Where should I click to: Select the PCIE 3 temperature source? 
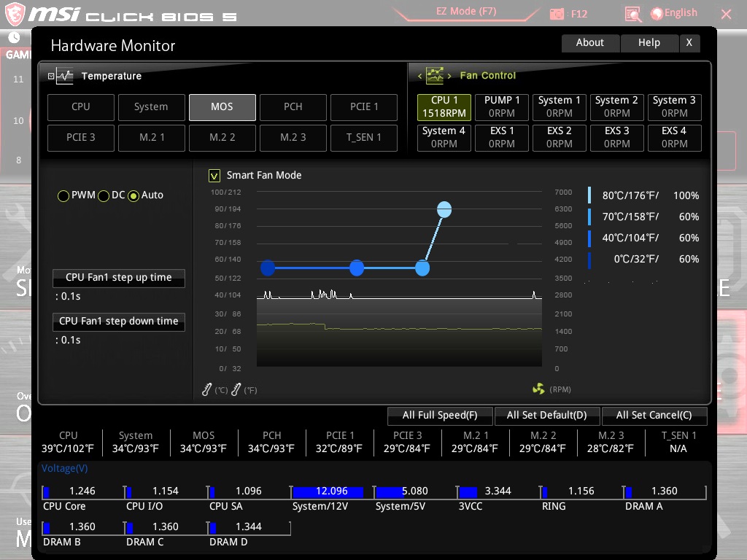click(x=80, y=138)
